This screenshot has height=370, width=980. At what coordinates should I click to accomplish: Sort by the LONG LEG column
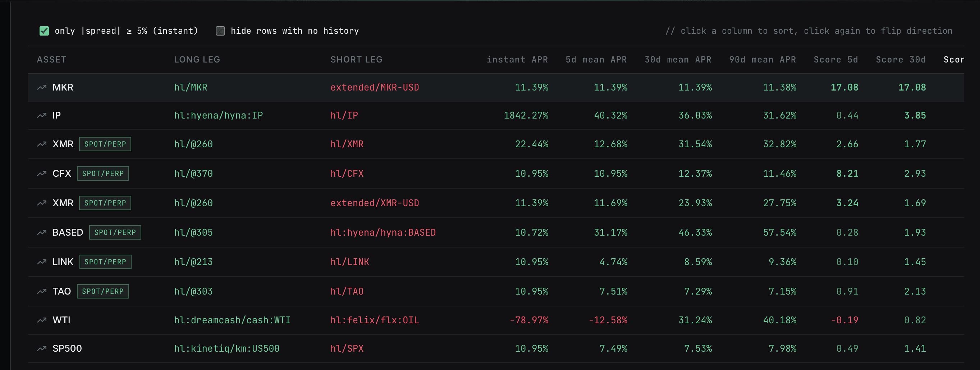197,60
